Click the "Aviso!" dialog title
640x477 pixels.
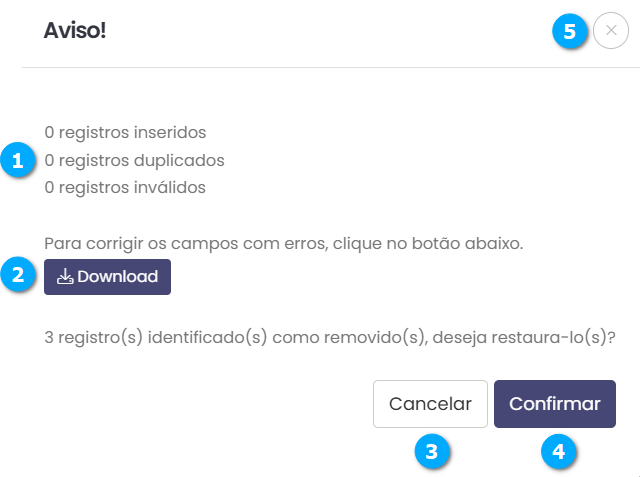(x=75, y=31)
